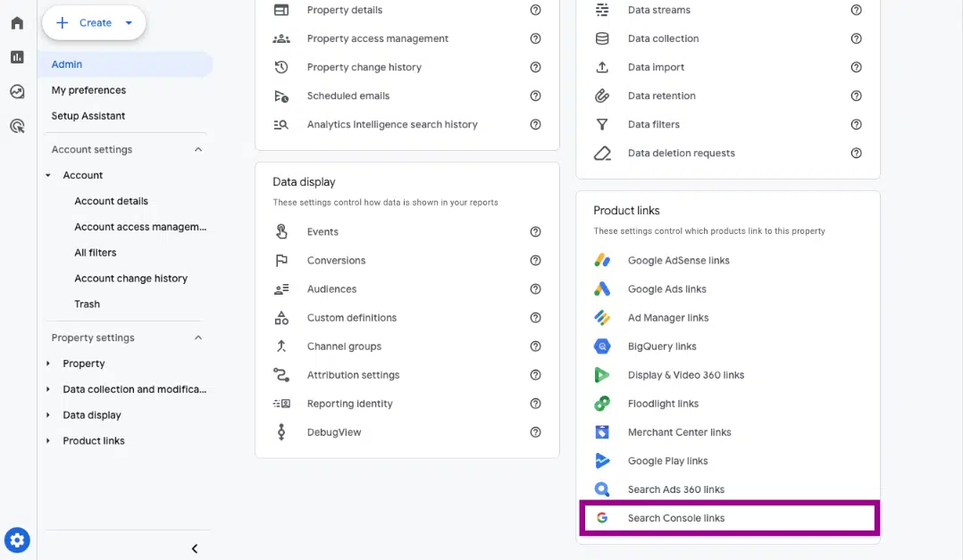Open the Reports icon in the sidebar rail

16,56
